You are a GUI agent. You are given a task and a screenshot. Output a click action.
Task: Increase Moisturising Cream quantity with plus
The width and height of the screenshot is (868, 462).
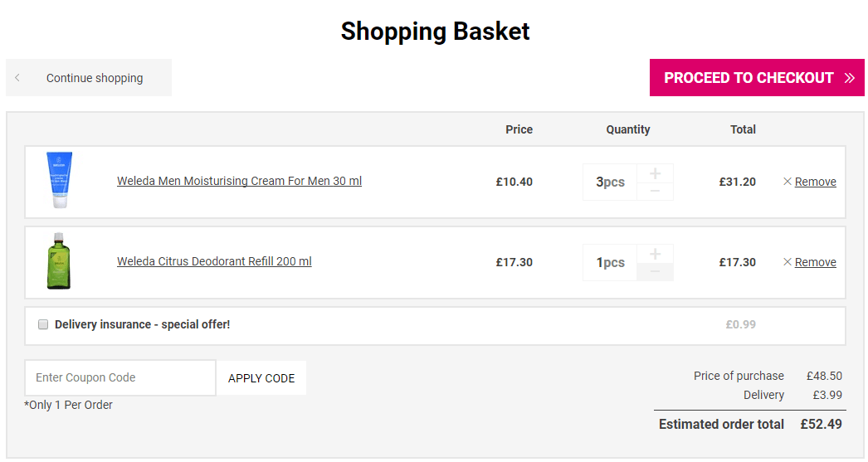pyautogui.click(x=655, y=173)
